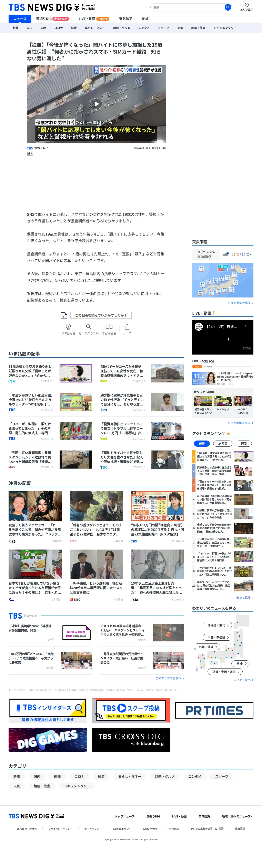Click the 国内 tag under the article date
The height and width of the screenshot is (868, 262).
[x=30, y=154]
